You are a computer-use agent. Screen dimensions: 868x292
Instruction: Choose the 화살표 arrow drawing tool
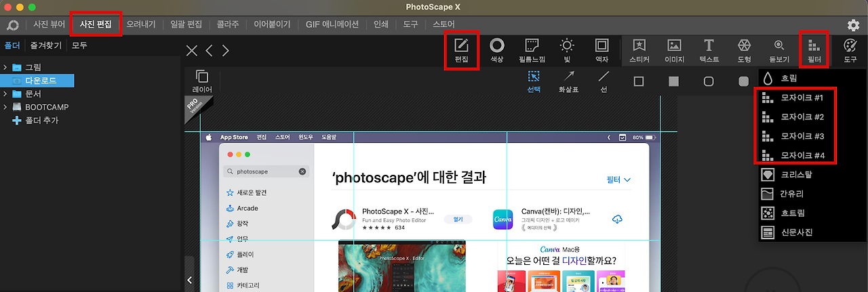coord(569,81)
